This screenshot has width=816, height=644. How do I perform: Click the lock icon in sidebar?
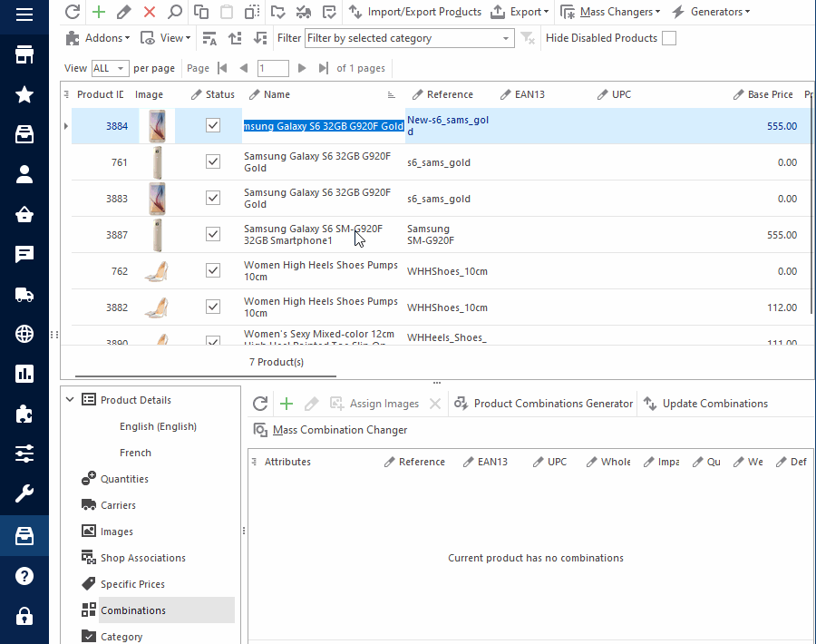(24, 616)
